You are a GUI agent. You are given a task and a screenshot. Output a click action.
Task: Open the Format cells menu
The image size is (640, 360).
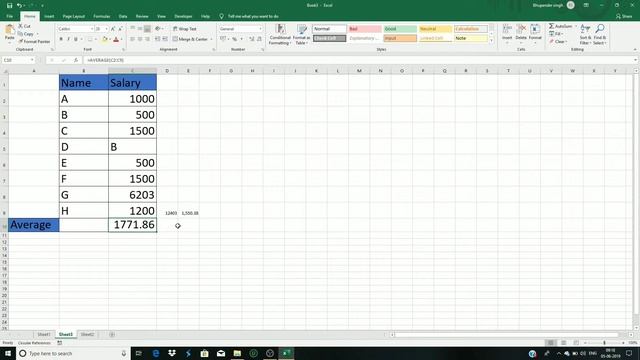tap(535, 33)
